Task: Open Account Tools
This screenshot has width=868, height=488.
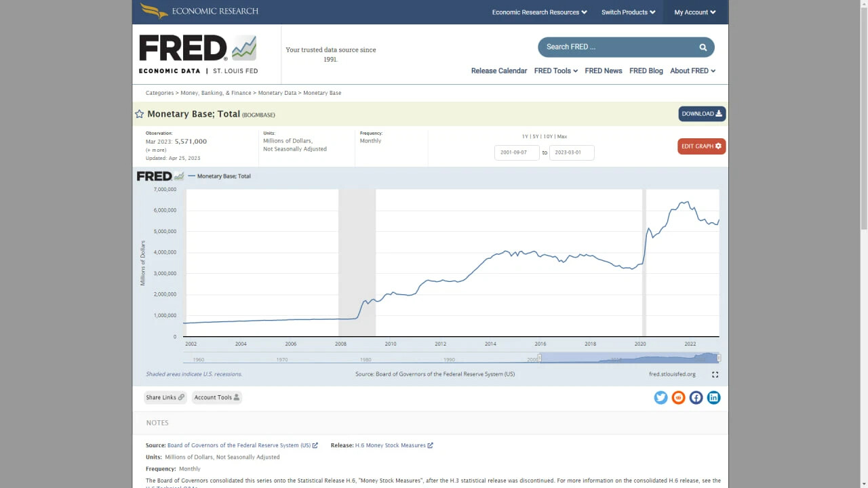Action: click(x=216, y=398)
